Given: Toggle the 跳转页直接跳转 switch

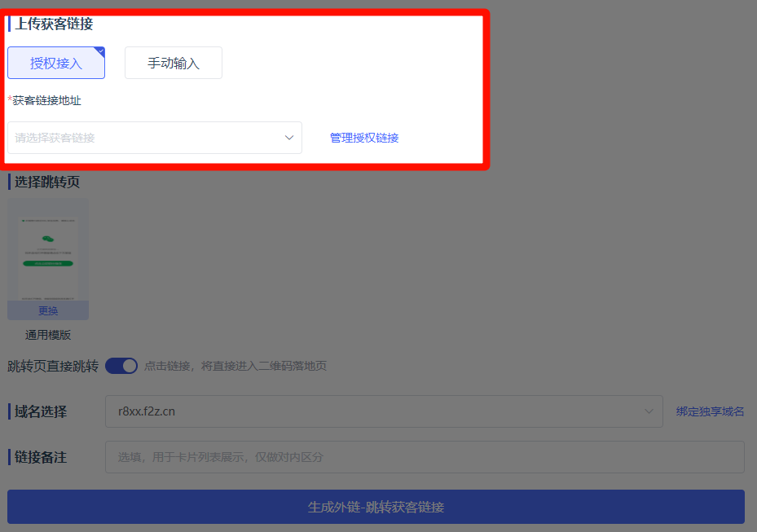Looking at the screenshot, I should pyautogui.click(x=121, y=366).
